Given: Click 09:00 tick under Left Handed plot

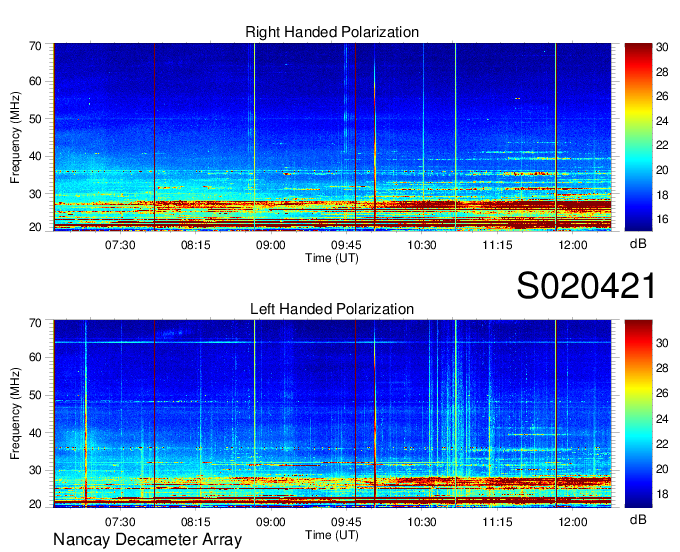Looking at the screenshot, I should click(271, 522).
